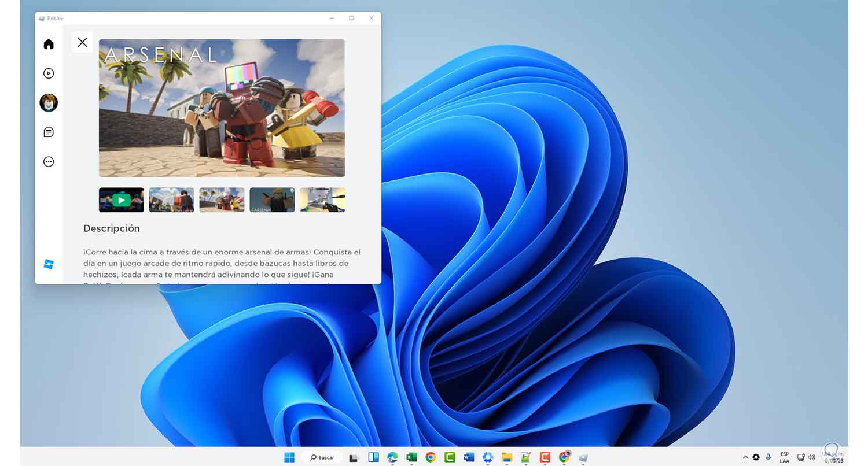Open the Discover play icon in Roblox sidebar
Viewport: 868px width, 466px height.
[49, 73]
